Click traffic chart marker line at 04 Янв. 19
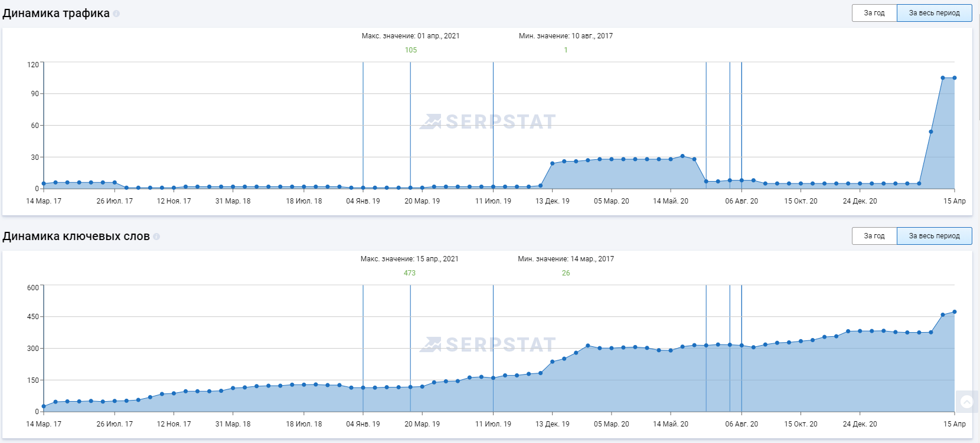The image size is (980, 443). tap(363, 118)
